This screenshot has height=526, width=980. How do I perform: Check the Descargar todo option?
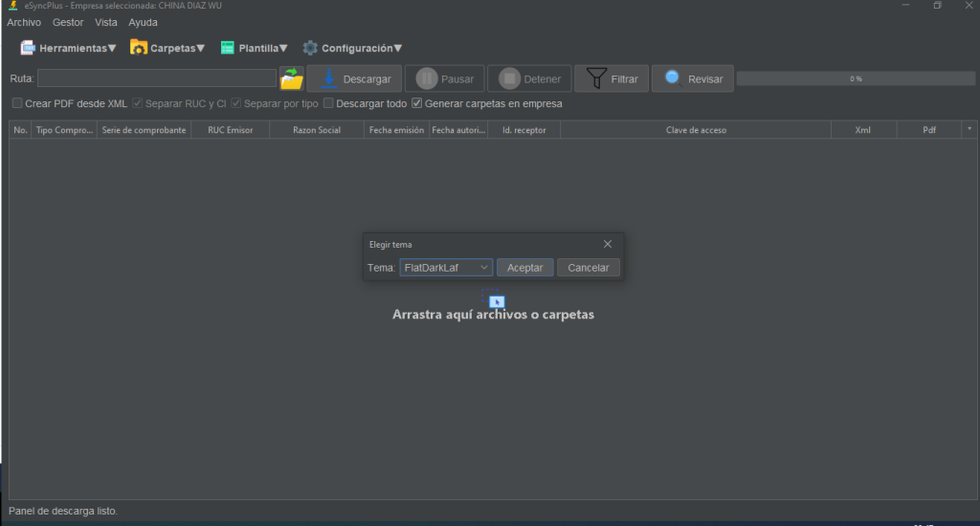(328, 103)
